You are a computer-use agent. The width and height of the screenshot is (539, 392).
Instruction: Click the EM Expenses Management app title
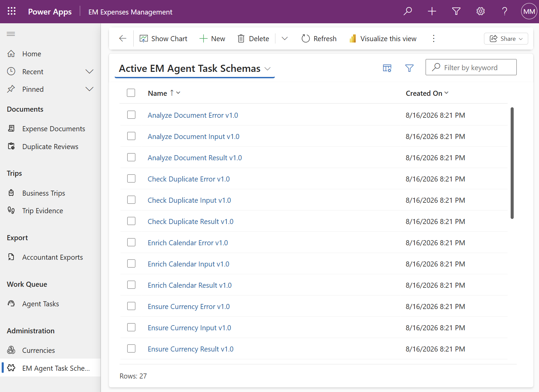tap(130, 12)
